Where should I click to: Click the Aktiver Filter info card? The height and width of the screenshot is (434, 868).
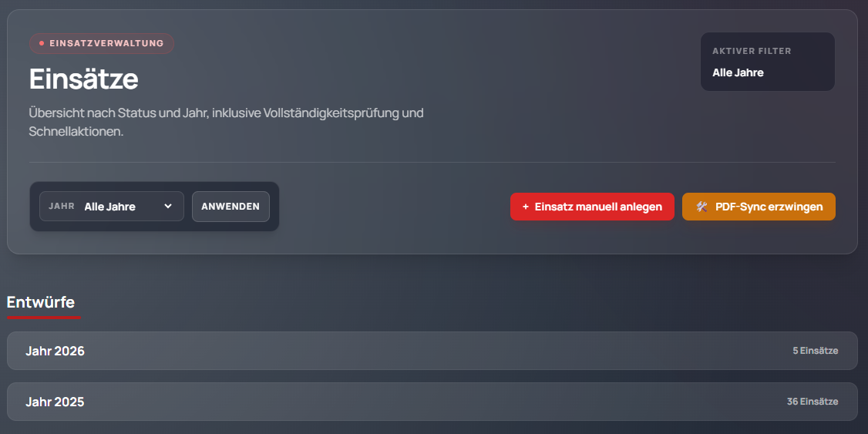(767, 62)
